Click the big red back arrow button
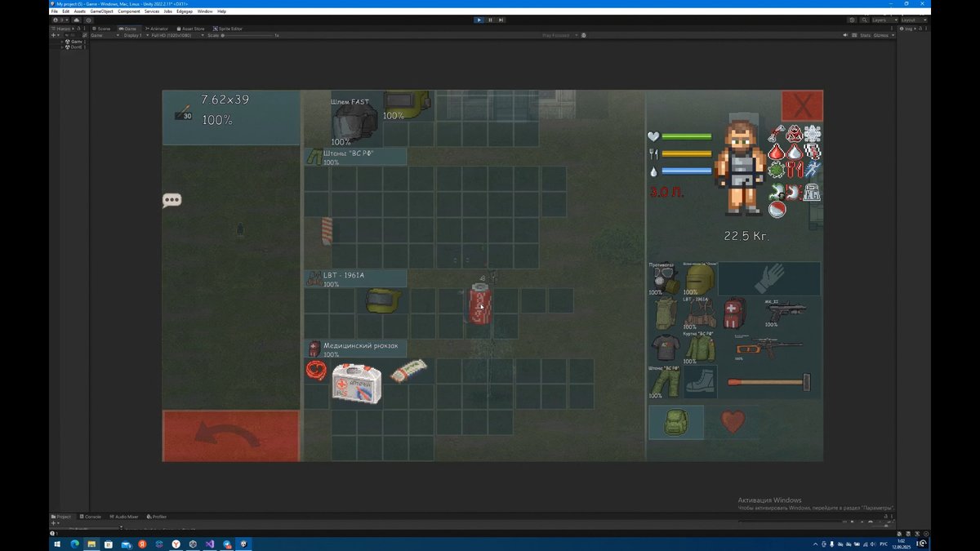 231,436
